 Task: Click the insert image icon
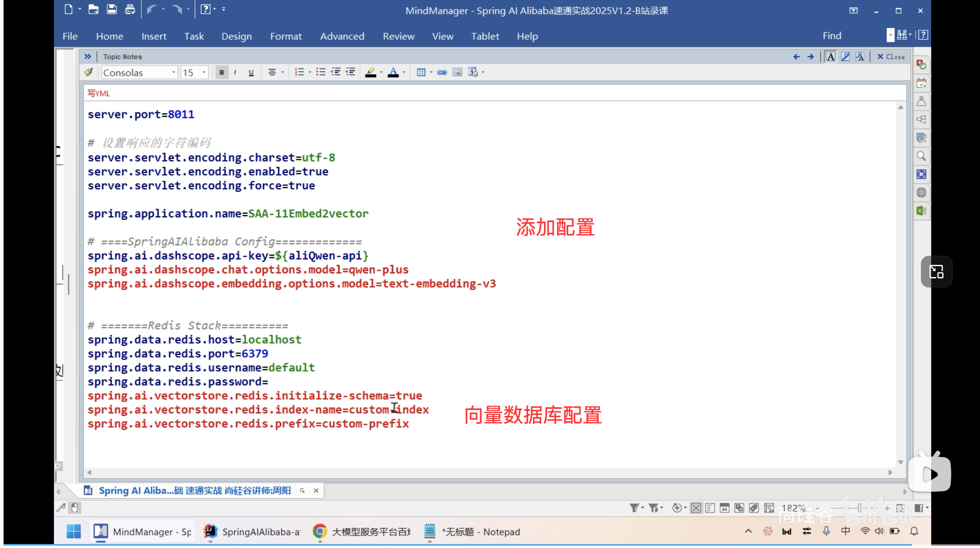click(457, 72)
